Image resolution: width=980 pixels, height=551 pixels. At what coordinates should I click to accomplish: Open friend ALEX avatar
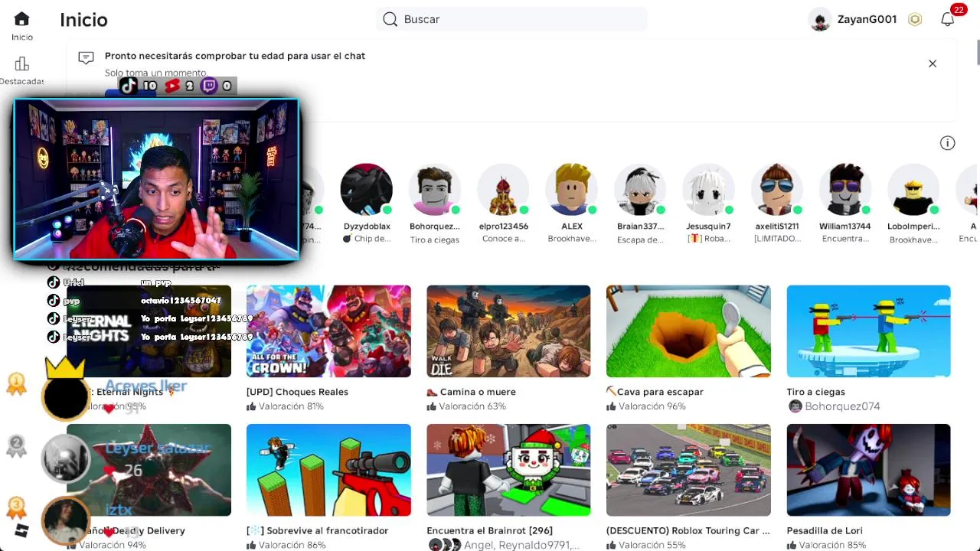pos(572,190)
